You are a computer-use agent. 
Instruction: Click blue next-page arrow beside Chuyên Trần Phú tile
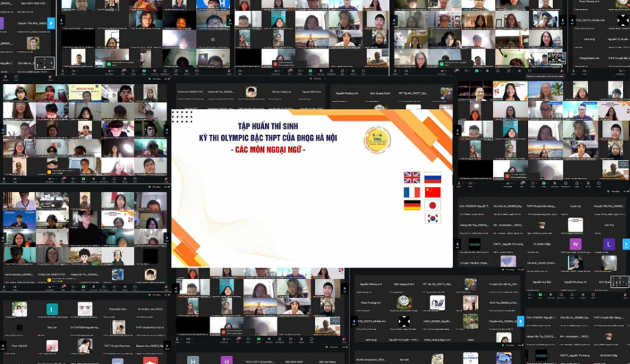point(51,23)
